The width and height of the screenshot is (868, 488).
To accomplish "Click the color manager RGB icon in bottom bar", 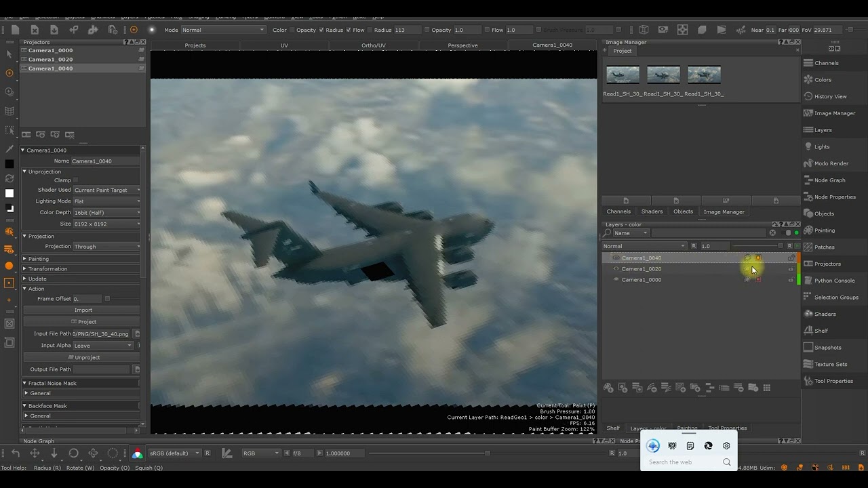I will tap(138, 453).
